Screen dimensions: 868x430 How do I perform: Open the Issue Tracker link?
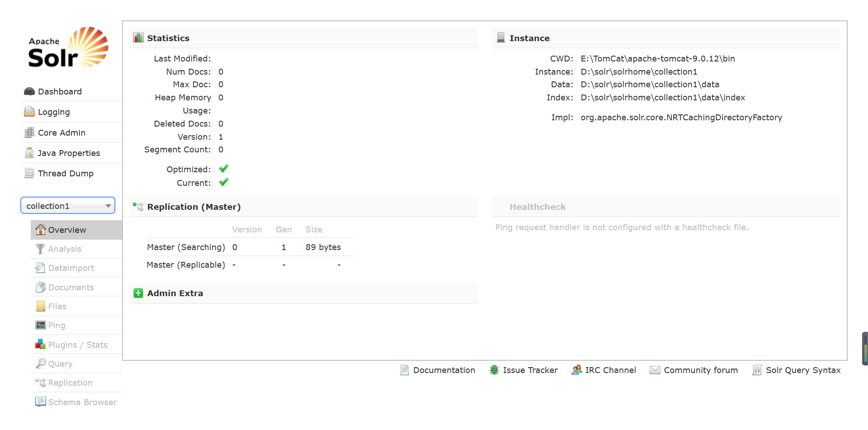(530, 370)
